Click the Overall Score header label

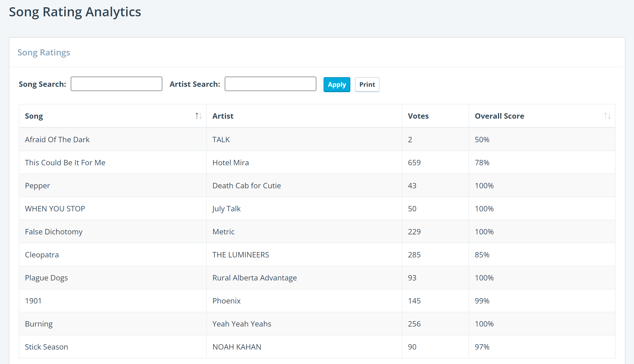coord(499,116)
